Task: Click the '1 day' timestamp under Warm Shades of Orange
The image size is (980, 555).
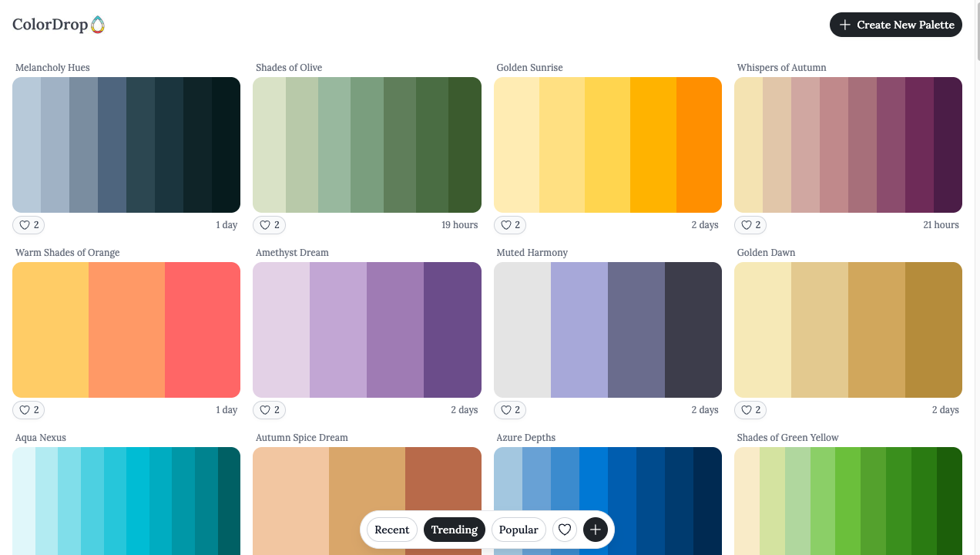Action: point(227,410)
